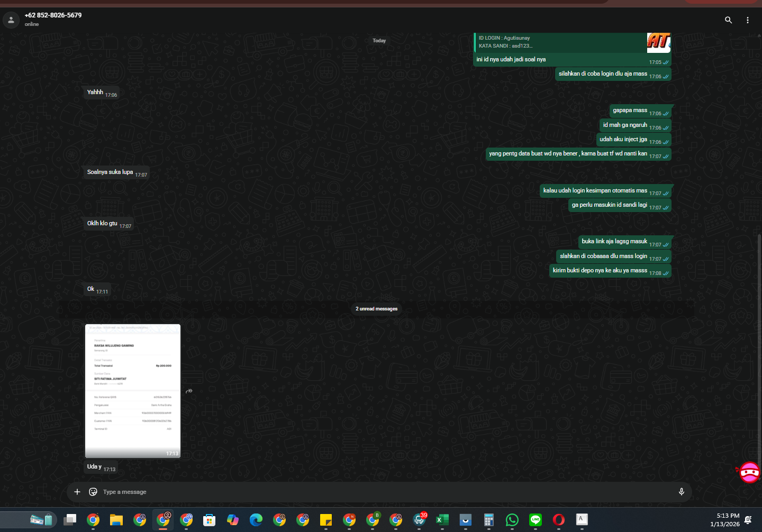Select the message "kirim bukti depo nya ke aku ya masss"
Viewport: 762px width, 532px height.
610,271
